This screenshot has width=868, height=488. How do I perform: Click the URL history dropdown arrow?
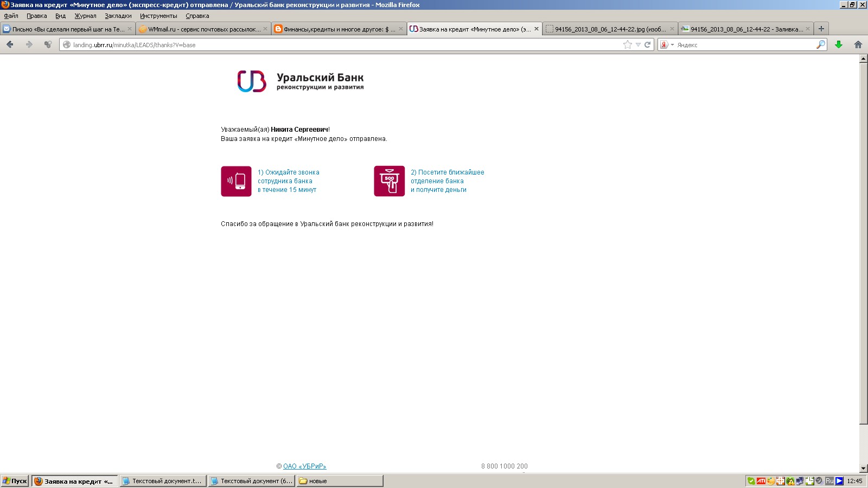point(638,44)
